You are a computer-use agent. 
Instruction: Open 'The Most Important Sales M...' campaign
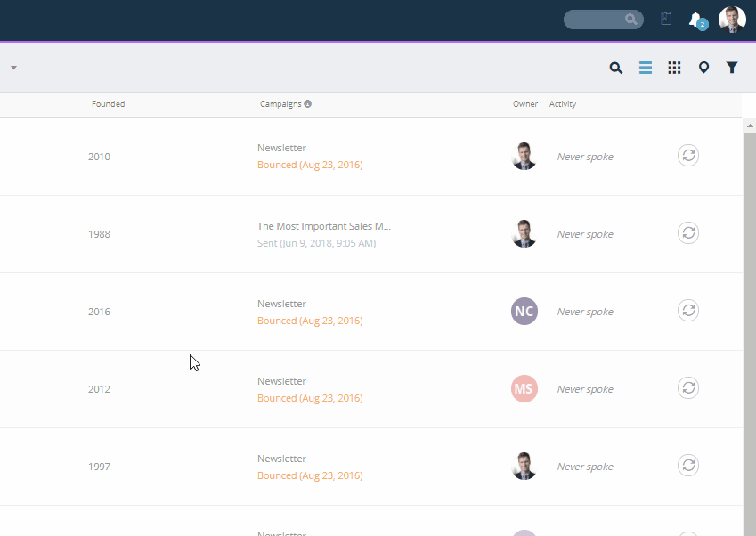point(324,226)
